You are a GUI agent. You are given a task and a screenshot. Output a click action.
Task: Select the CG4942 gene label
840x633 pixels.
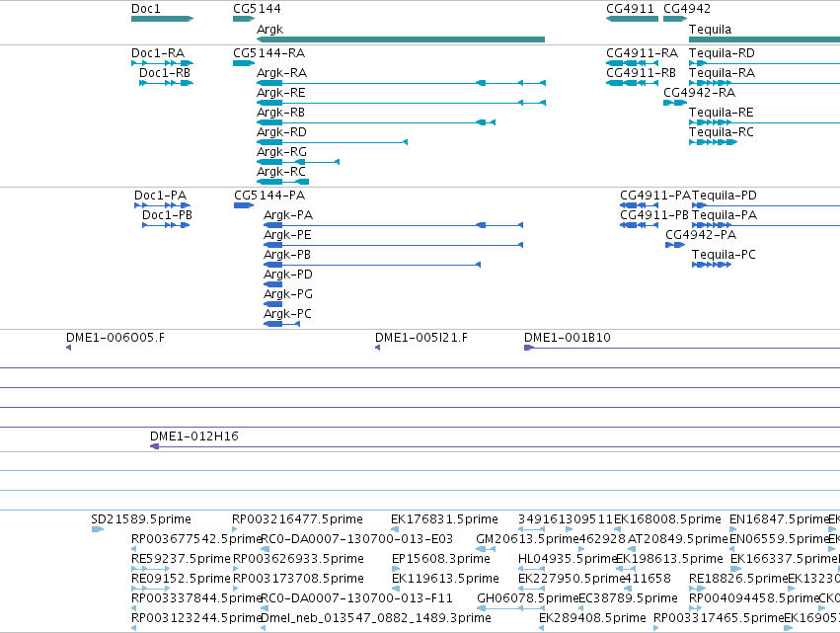click(687, 9)
